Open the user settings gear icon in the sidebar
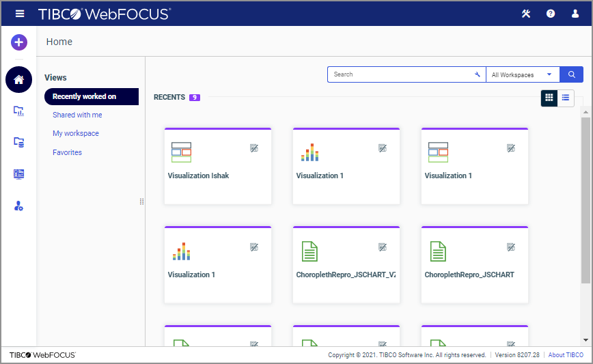 [x=18, y=206]
